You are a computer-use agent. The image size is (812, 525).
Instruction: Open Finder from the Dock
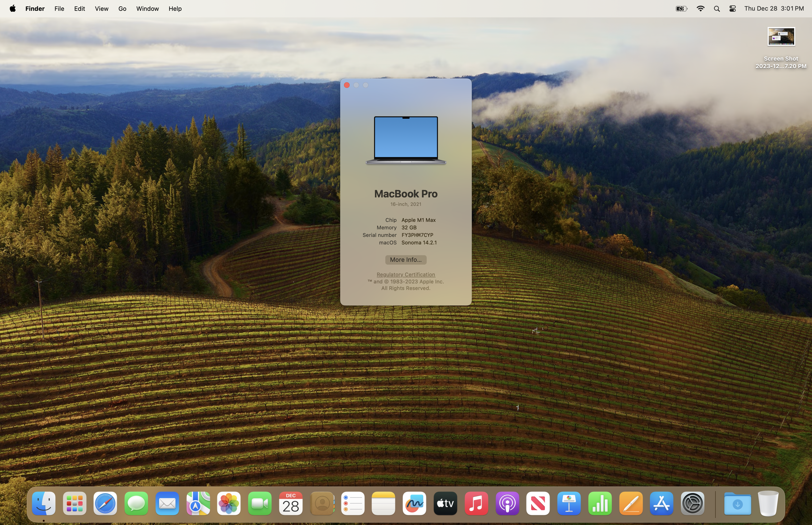coord(44,503)
